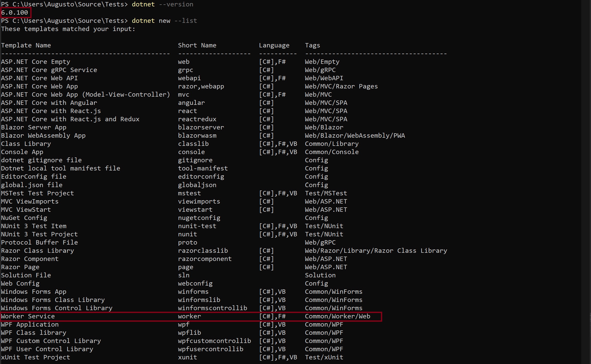Select 'EditorConfig file' template name
This screenshot has height=364, width=591.
(x=34, y=177)
